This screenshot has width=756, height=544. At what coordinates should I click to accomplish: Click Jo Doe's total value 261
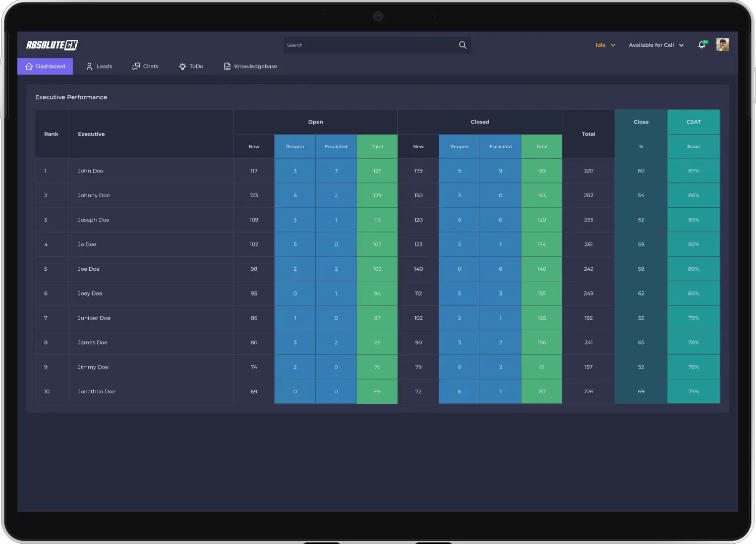[589, 245]
